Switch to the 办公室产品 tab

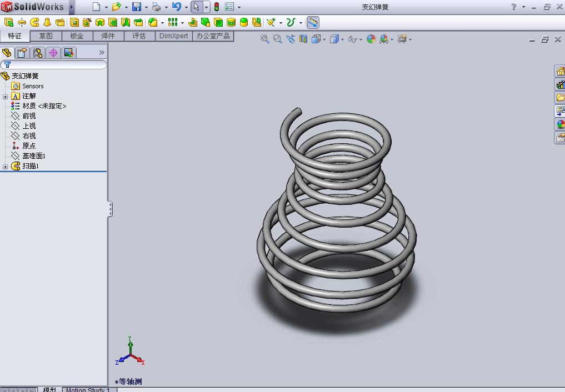pyautogui.click(x=213, y=36)
